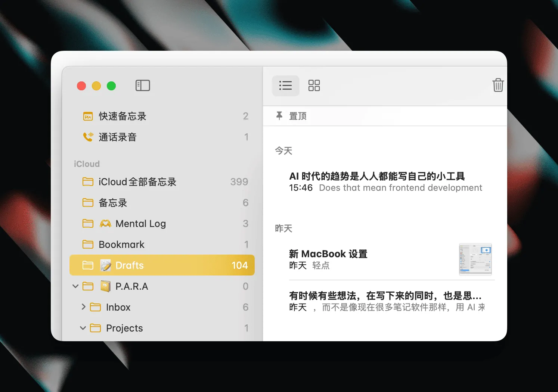This screenshot has width=558, height=392.
Task: Click the trash delete icon
Action: [x=498, y=85]
